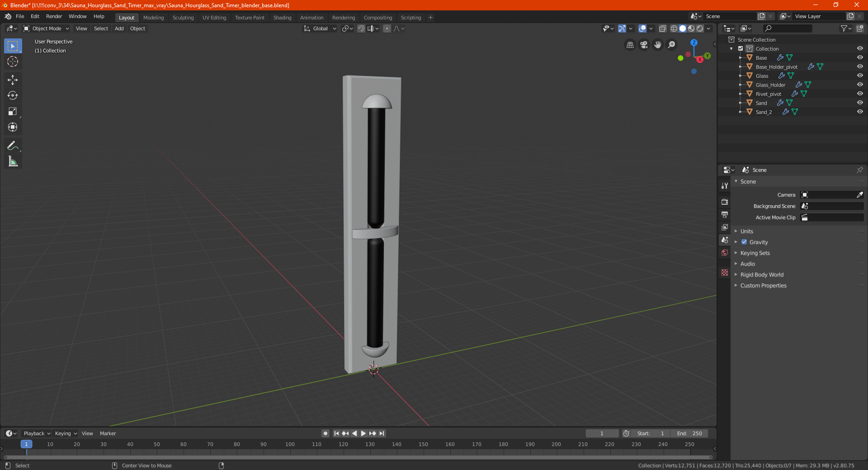Play the animation forward
This screenshot has width=868, height=470.
coord(363,433)
